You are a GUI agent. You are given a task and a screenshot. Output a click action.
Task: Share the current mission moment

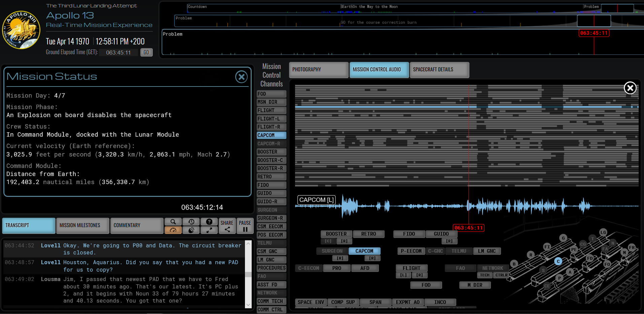pos(227,226)
